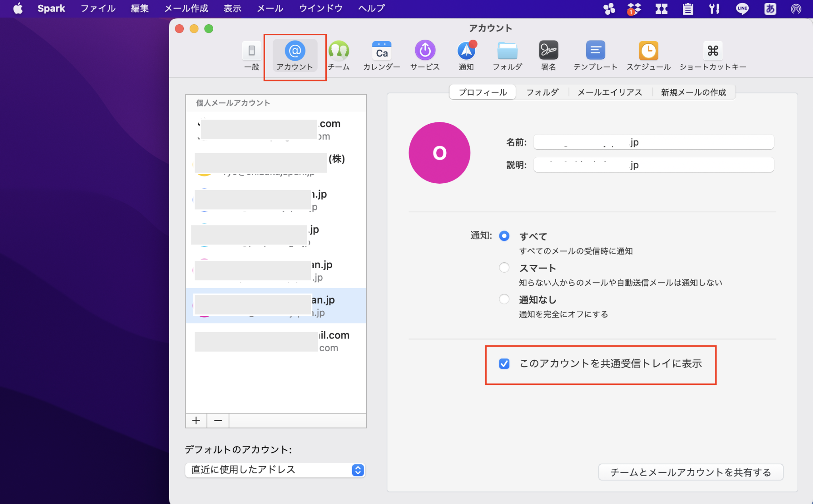
Task: Open the カレンダー settings icon
Action: point(381,56)
